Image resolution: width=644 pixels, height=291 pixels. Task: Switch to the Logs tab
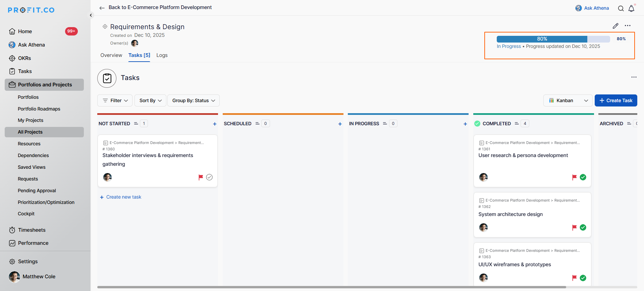tap(162, 55)
